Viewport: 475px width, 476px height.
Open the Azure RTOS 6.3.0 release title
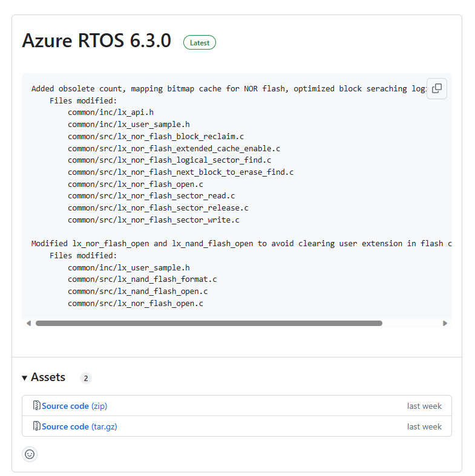tap(97, 41)
